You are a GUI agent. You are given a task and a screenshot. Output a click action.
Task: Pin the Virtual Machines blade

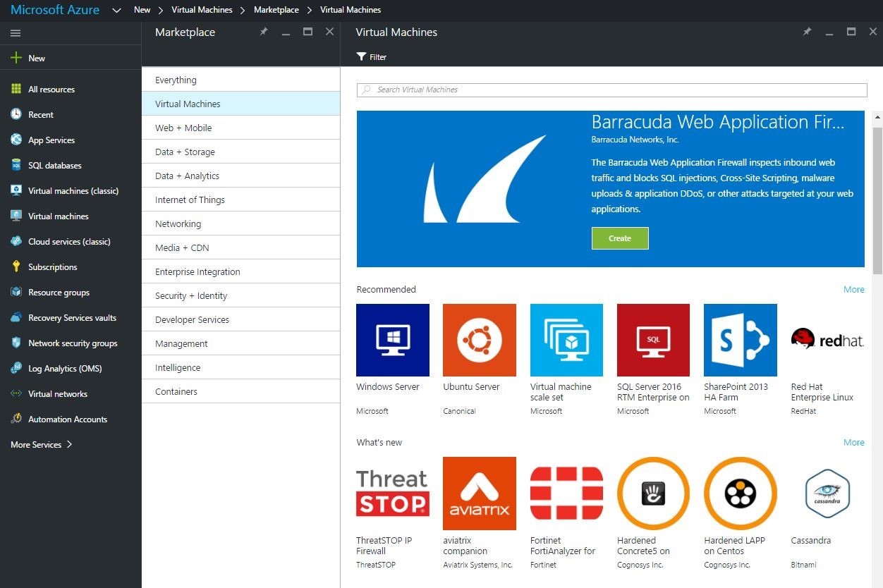(x=807, y=32)
